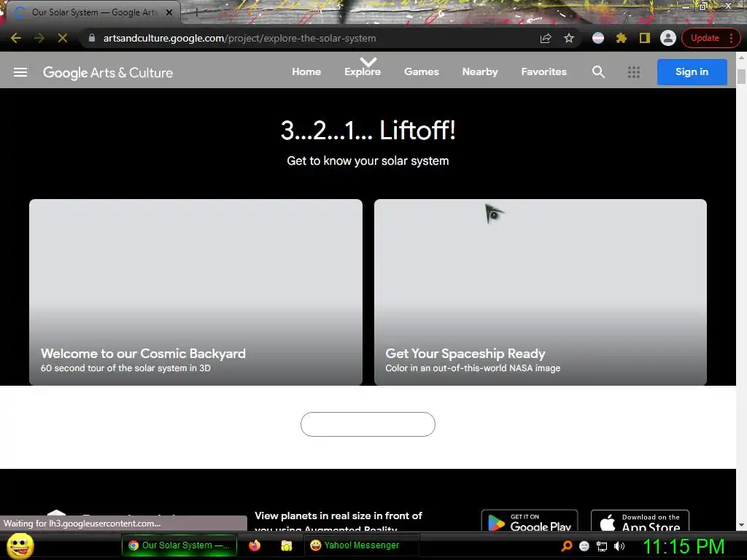Click Get to know your solar system text
This screenshot has height=560, width=747.
coord(368,161)
